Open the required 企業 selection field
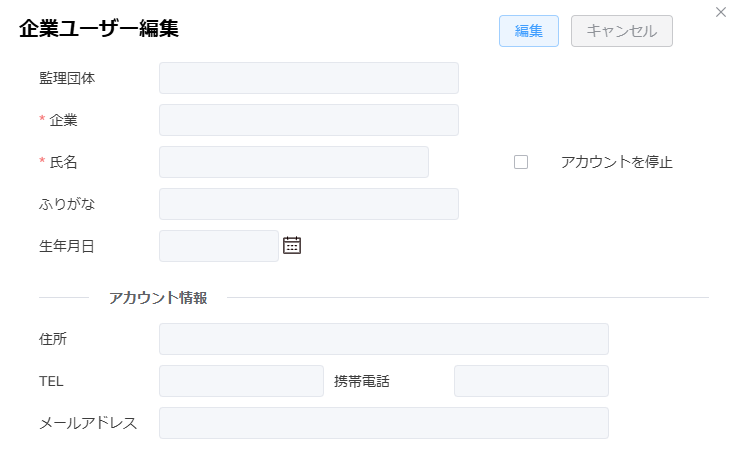This screenshot has width=735, height=473. click(x=309, y=120)
